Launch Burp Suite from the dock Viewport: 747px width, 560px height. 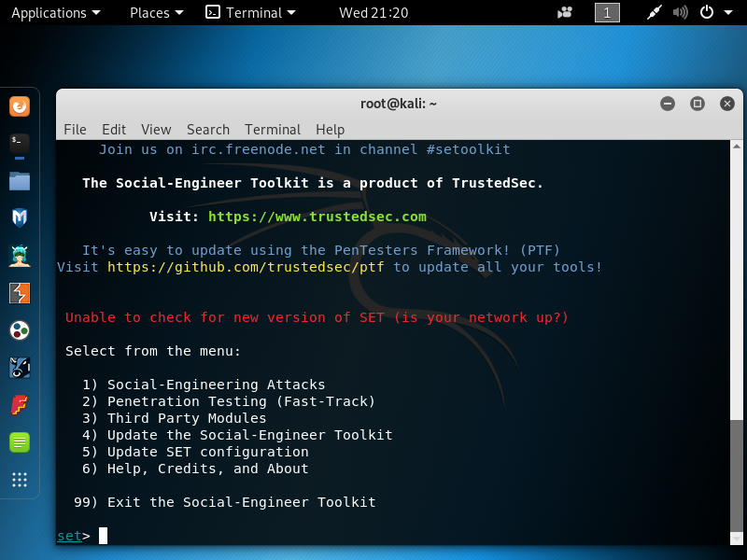point(20,293)
